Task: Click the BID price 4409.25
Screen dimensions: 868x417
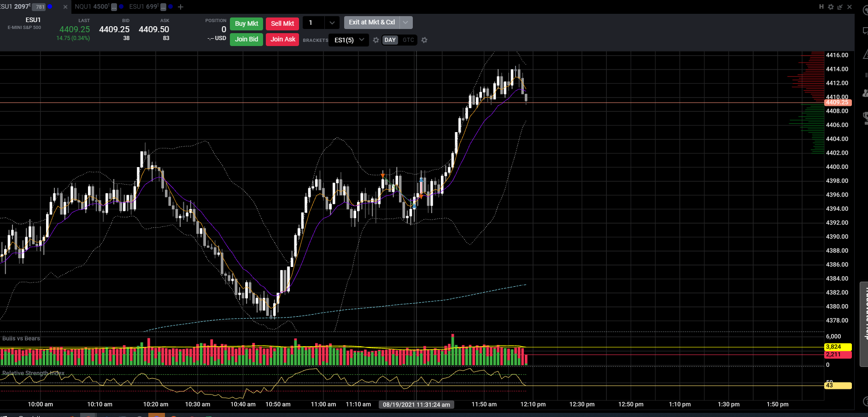Action: 114,29
